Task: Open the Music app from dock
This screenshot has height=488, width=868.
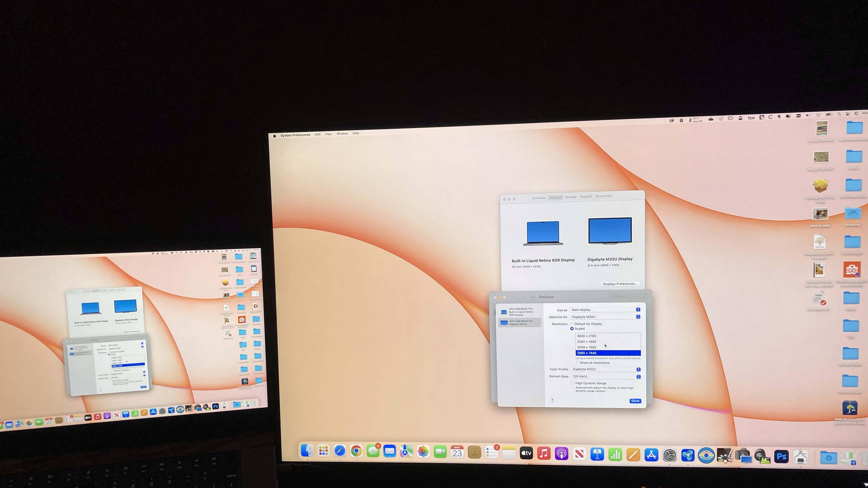Action: pyautogui.click(x=543, y=453)
